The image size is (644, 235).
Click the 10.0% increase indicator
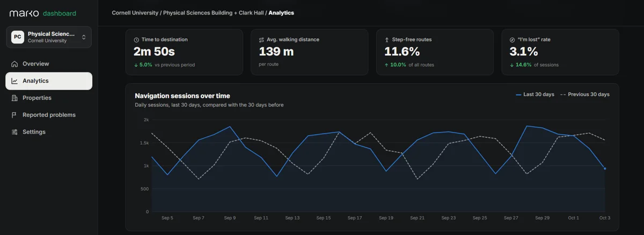[396, 65]
